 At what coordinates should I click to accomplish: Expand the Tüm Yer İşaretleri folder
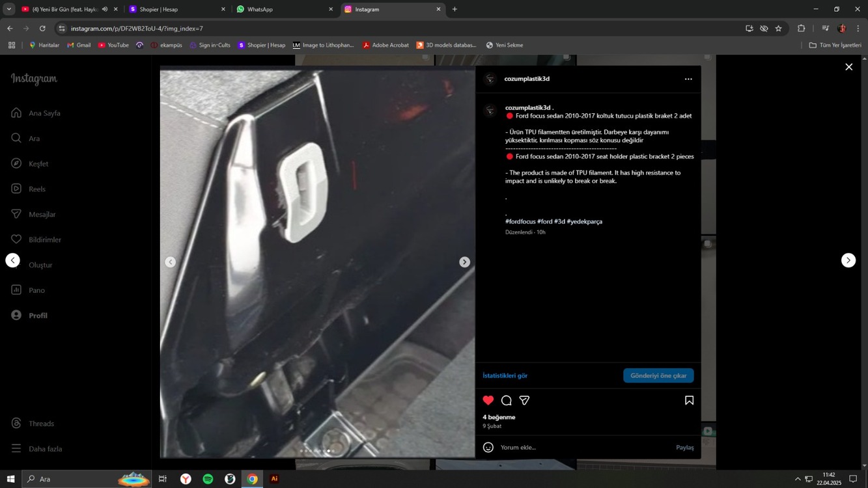tap(835, 46)
